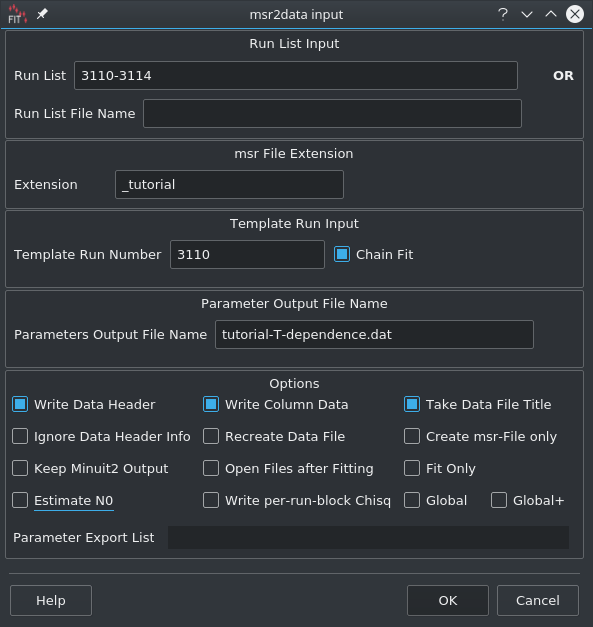Click the question mark help icon

[x=503, y=14]
